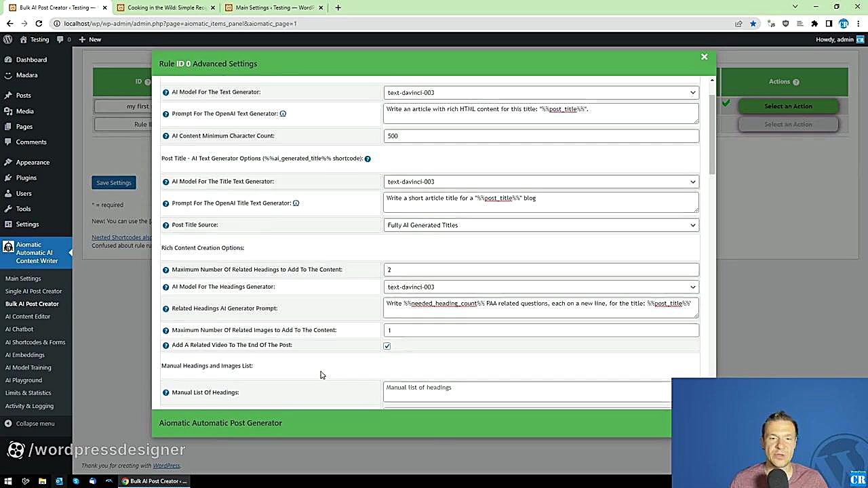Click help icon for Related Headings AI Generator Prompt

(165, 308)
